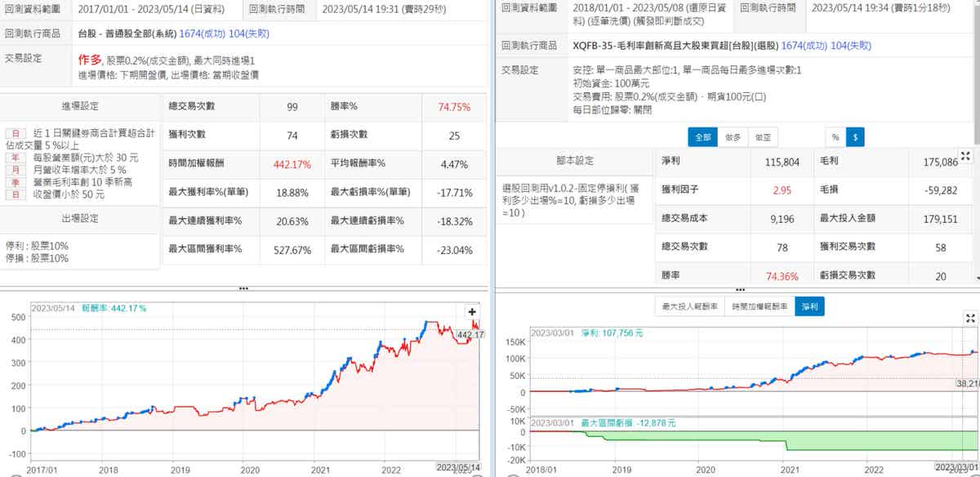Switch statistics to percent (%) display
Viewport: 980px width, 477px height.
coord(835,137)
